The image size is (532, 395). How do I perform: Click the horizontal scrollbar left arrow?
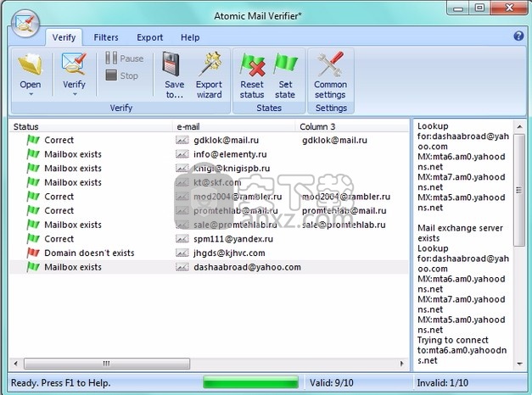(15, 364)
